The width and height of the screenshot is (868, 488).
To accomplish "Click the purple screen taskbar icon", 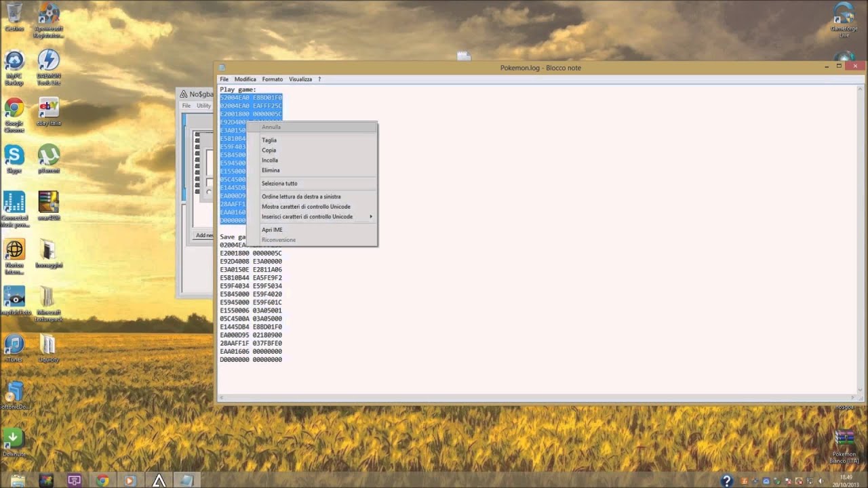I will tap(75, 481).
